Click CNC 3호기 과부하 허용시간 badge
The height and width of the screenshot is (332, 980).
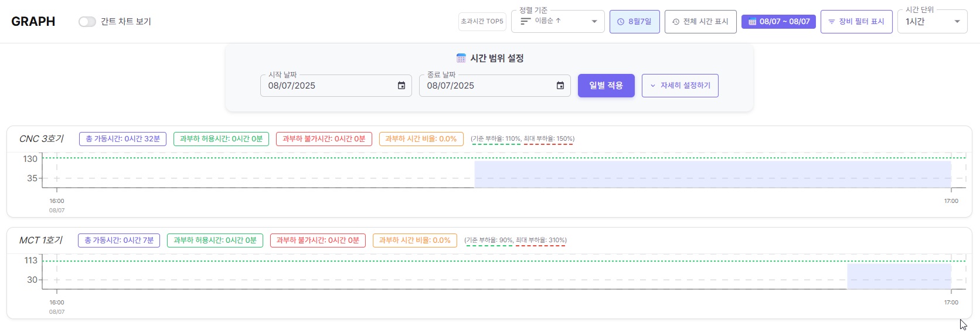pyautogui.click(x=221, y=139)
